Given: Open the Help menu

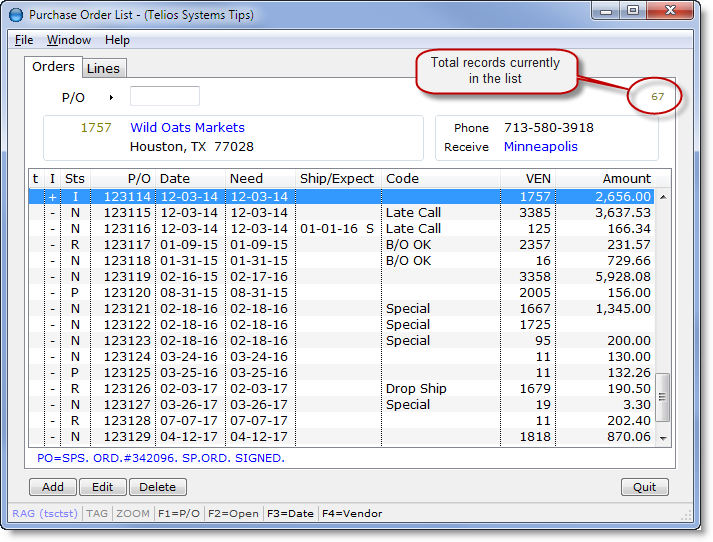Looking at the screenshot, I should pos(117,40).
